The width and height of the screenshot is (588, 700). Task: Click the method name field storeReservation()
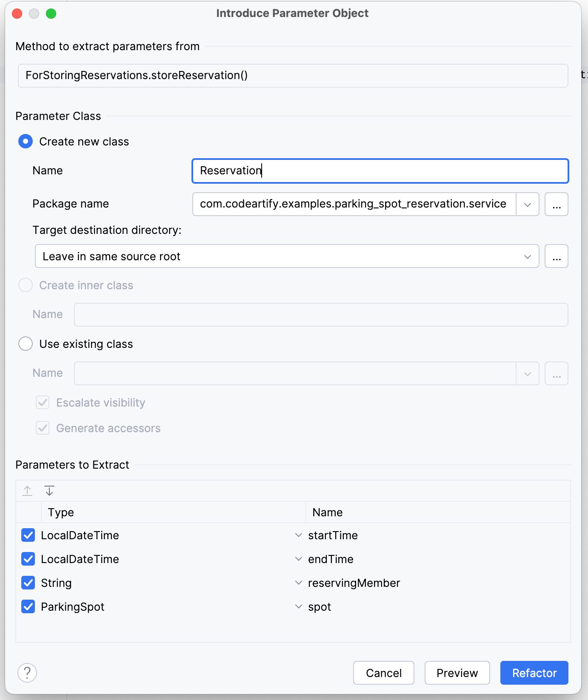point(293,76)
